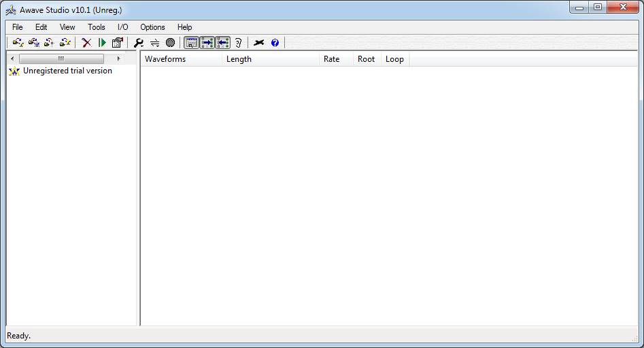Click the red X delete icon
Image resolution: width=644 pixels, height=348 pixels.
pos(86,42)
